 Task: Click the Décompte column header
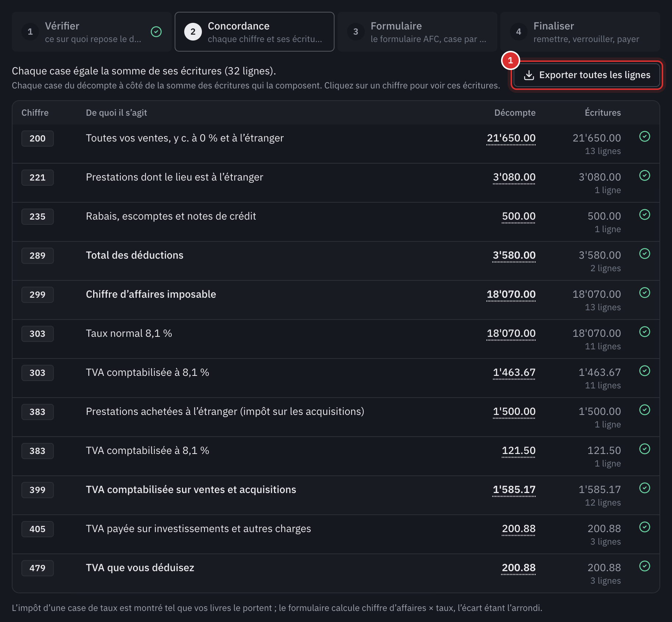click(515, 113)
